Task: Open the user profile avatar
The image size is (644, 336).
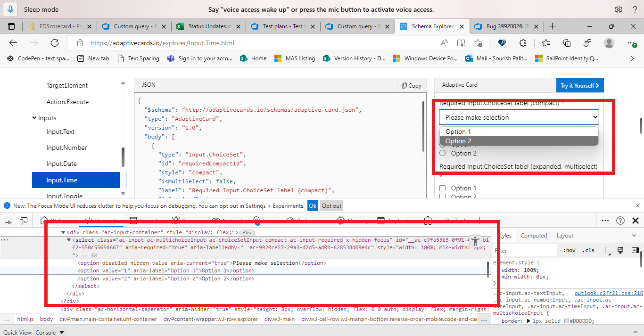Action: pyautogui.click(x=609, y=43)
